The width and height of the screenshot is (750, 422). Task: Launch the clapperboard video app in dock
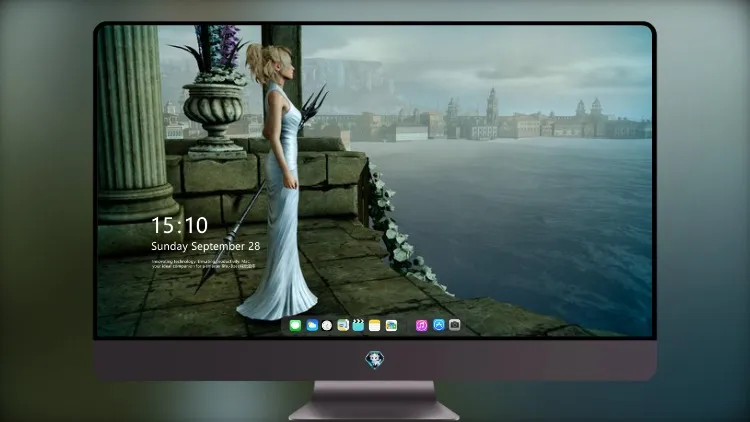(358, 325)
